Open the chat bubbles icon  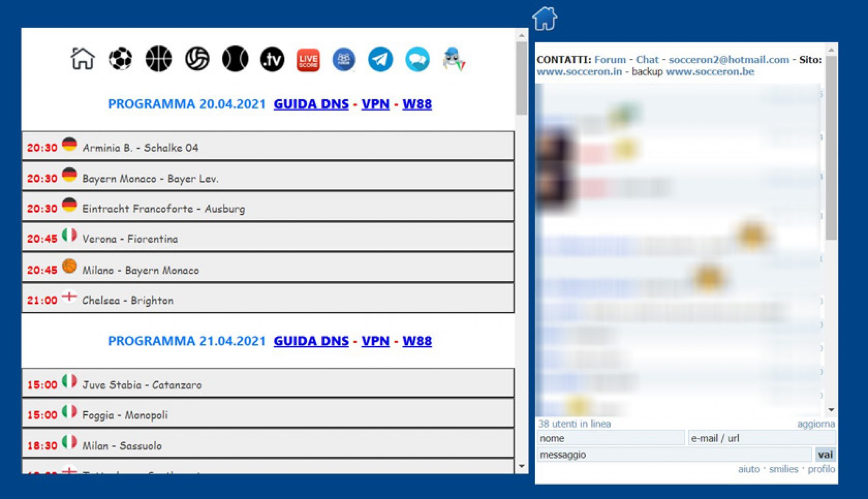[417, 59]
